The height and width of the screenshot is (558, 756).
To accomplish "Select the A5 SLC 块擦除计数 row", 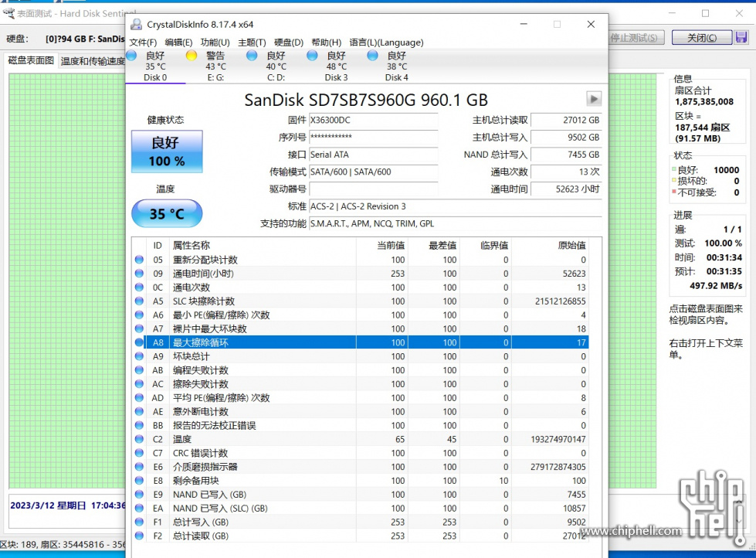I will (360, 301).
